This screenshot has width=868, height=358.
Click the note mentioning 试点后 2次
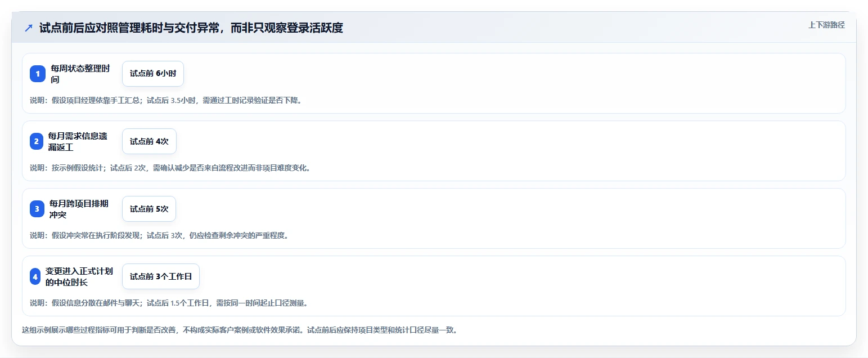point(170,168)
